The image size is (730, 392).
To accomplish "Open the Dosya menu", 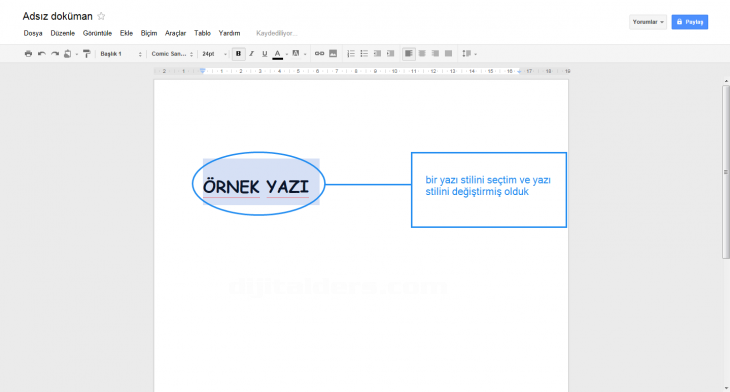I will tap(33, 33).
